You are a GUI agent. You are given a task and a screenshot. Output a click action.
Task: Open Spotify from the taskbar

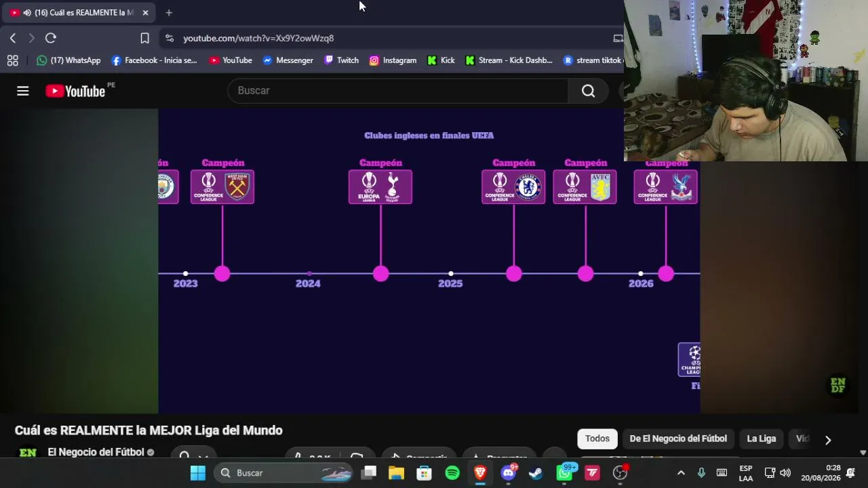(x=452, y=473)
